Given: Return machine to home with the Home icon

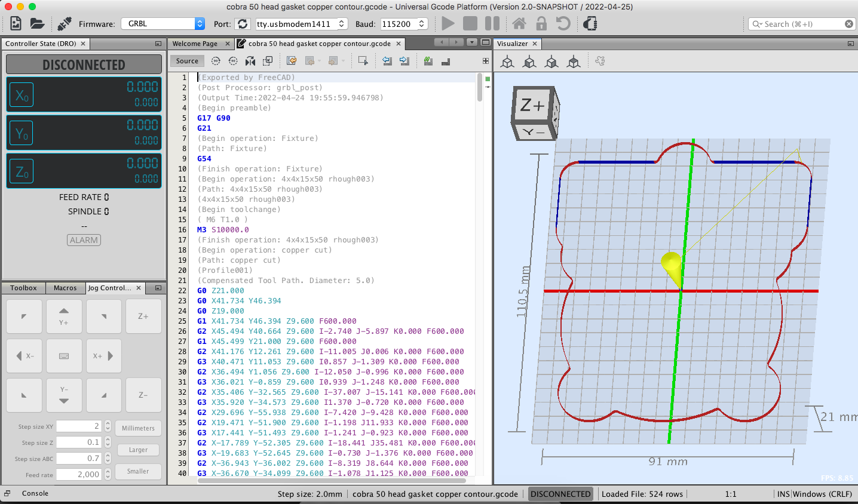Looking at the screenshot, I should click(x=519, y=24).
